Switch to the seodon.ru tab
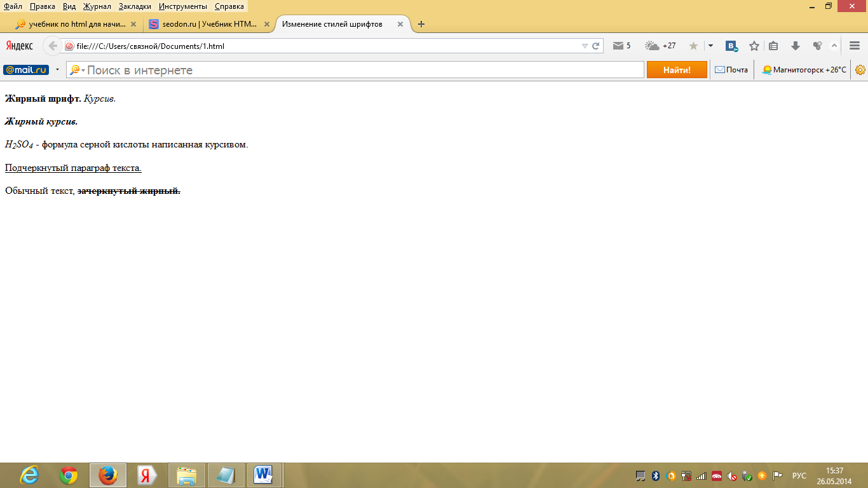 tap(208, 24)
